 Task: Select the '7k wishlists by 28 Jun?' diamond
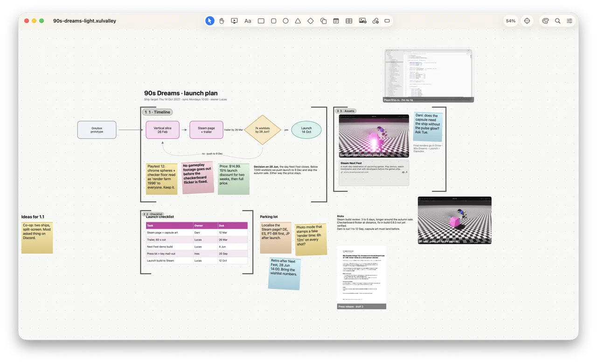(263, 130)
